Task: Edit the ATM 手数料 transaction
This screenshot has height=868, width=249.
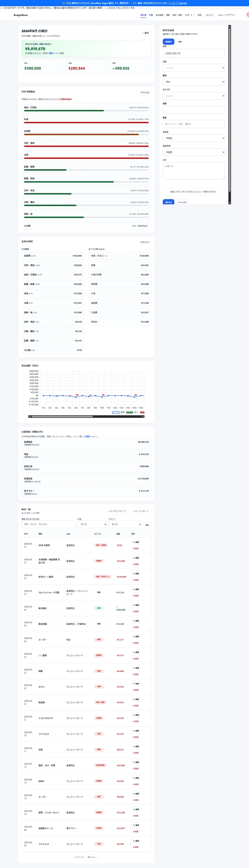Action: [x=136, y=542]
